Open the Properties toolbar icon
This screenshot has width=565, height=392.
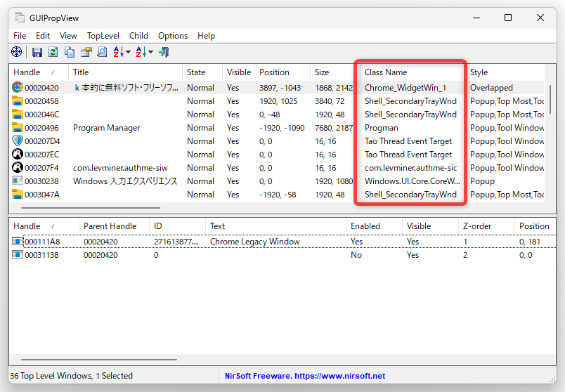(86, 52)
